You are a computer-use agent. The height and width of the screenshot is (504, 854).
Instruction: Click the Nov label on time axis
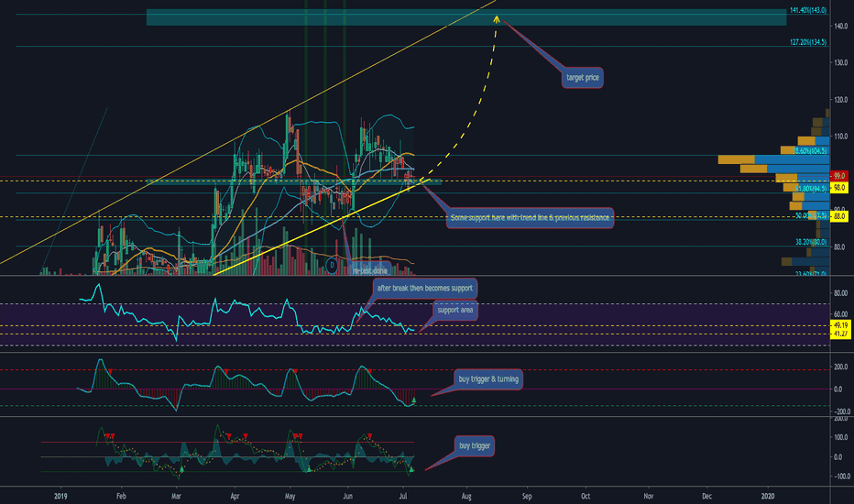coord(648,497)
